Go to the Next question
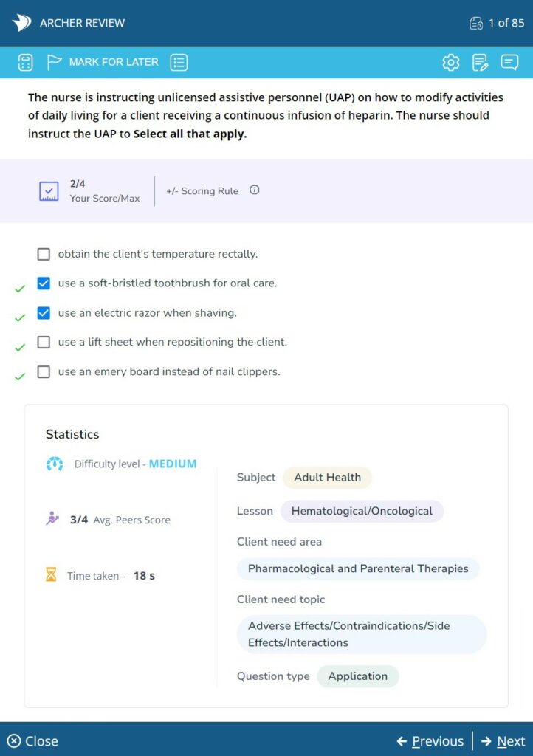The width and height of the screenshot is (533, 756). point(503,741)
